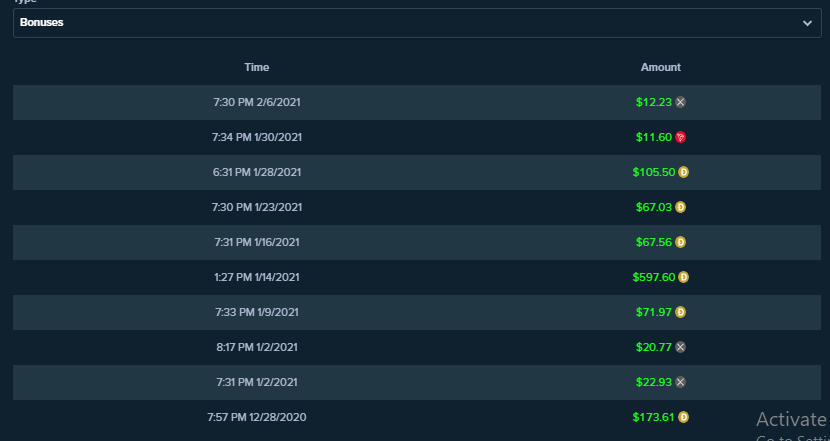Click the Dogecoin icon next to $173.61
Screen dimensions: 830x441
(x=683, y=417)
